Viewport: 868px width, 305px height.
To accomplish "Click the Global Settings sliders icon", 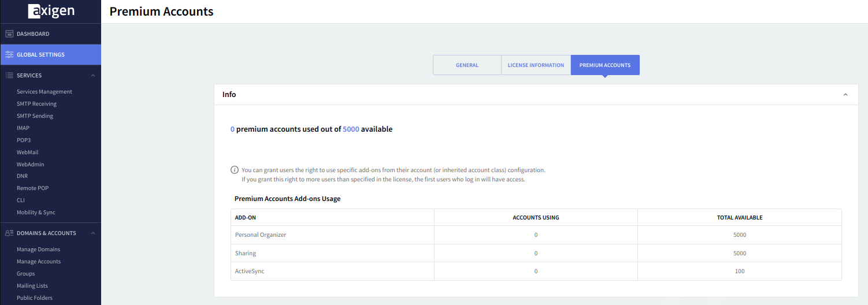I will pos(9,55).
